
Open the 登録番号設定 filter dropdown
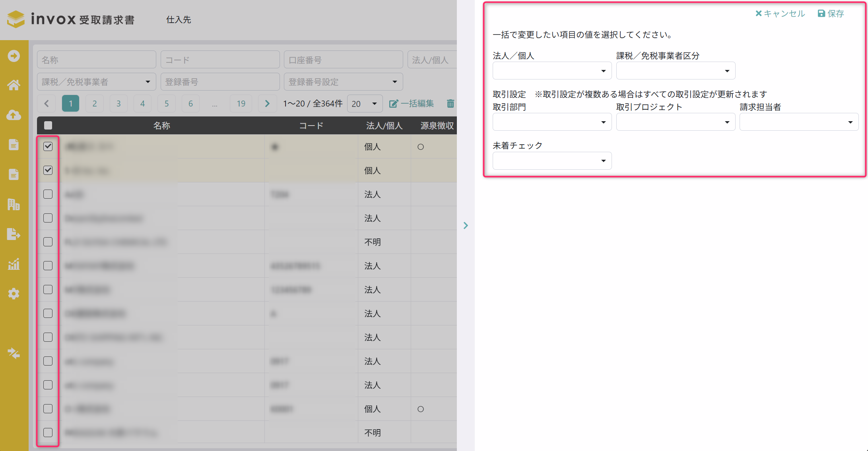(344, 82)
